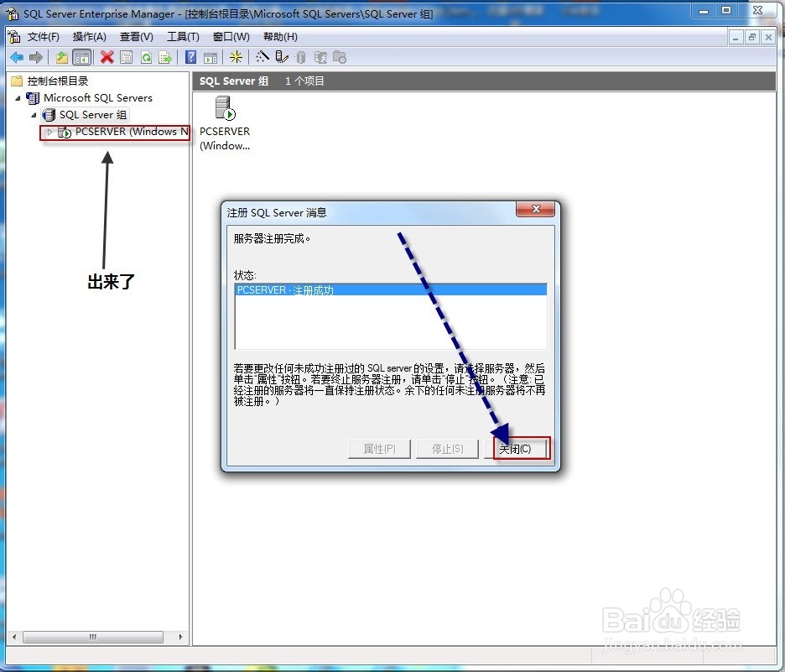The width and height of the screenshot is (785, 672).
Task: Select PCSERVER server icon in right pane
Action: [x=224, y=108]
